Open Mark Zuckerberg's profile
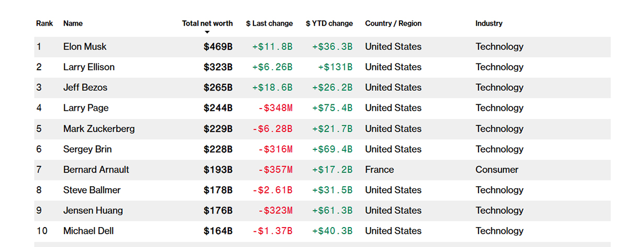This screenshot has height=247, width=644. 99,128
